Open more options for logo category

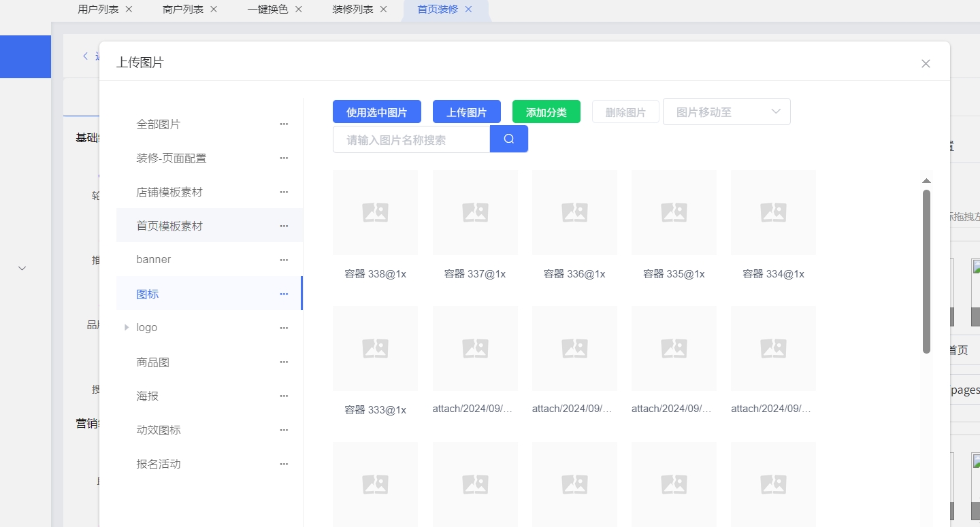pos(284,328)
